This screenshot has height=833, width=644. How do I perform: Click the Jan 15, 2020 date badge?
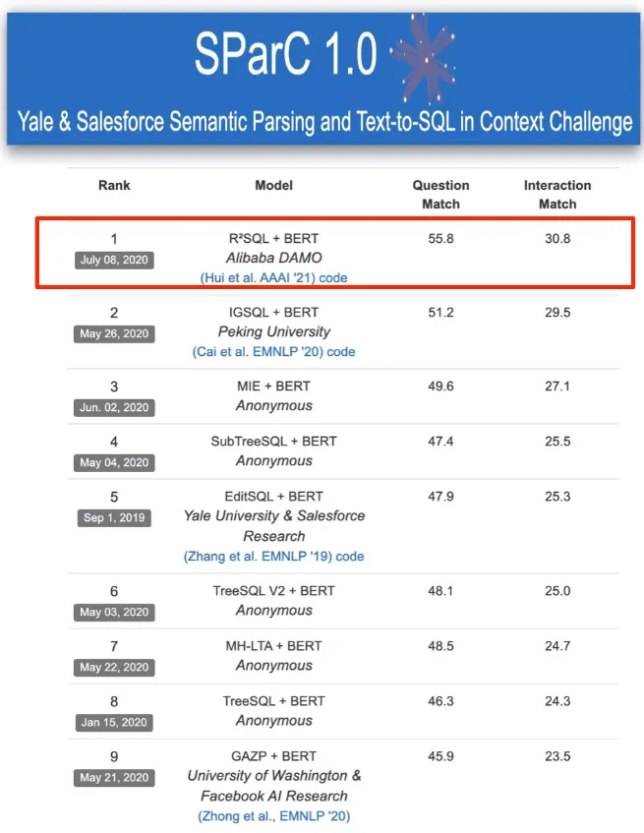pos(114,722)
